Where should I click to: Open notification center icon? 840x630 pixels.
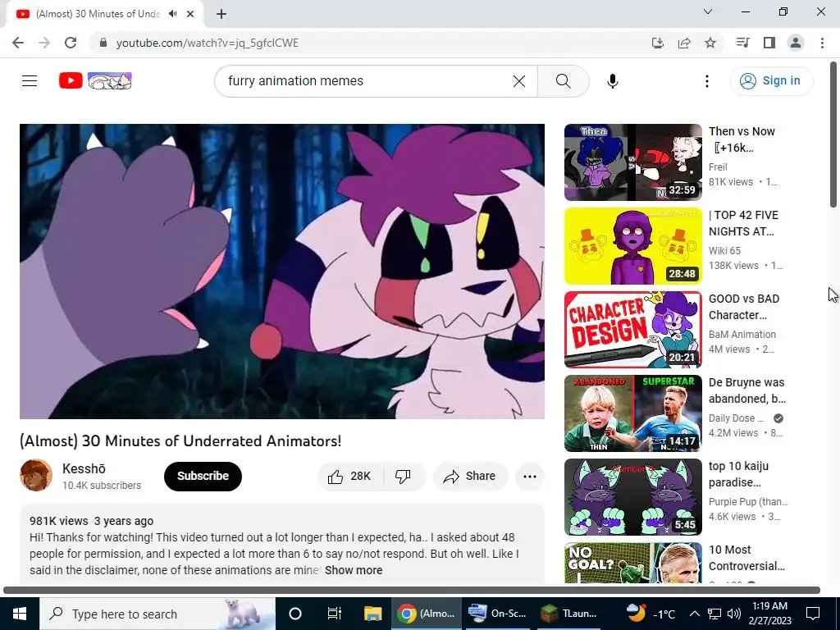click(x=813, y=614)
